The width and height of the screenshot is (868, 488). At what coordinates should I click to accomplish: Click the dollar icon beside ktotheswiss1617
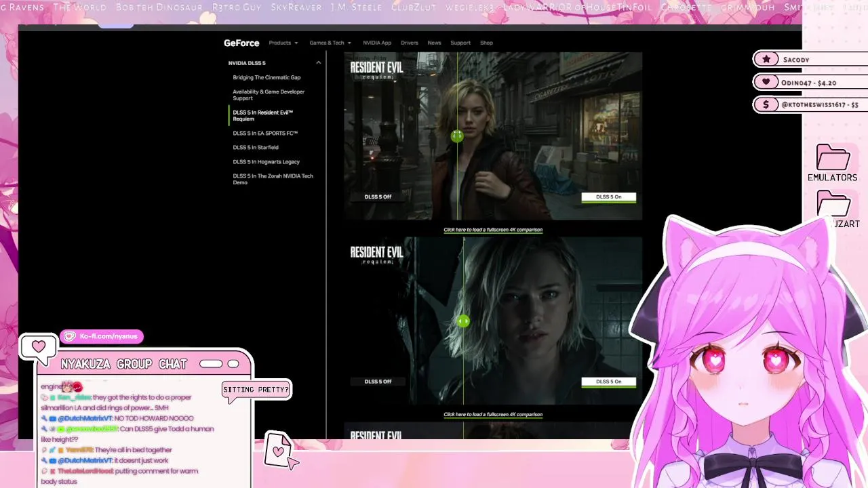coord(766,104)
